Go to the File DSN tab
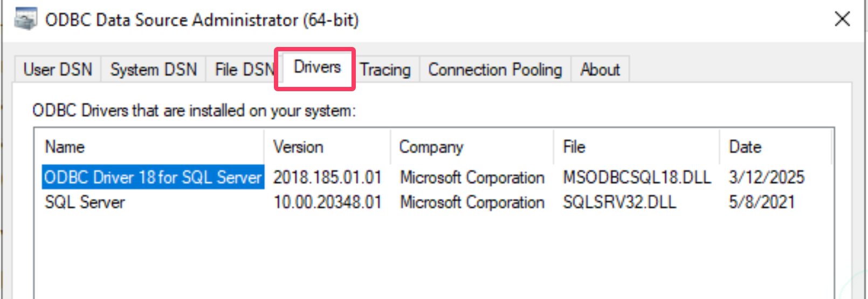The image size is (868, 299). 244,70
